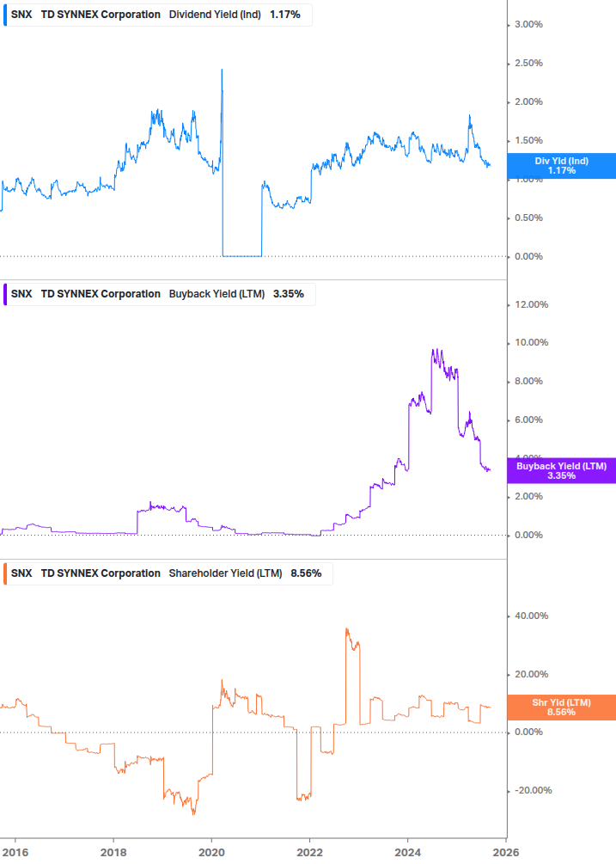Click the 6.00% buyback axis label
Viewport: 616px width, 864px height.
click(x=528, y=420)
